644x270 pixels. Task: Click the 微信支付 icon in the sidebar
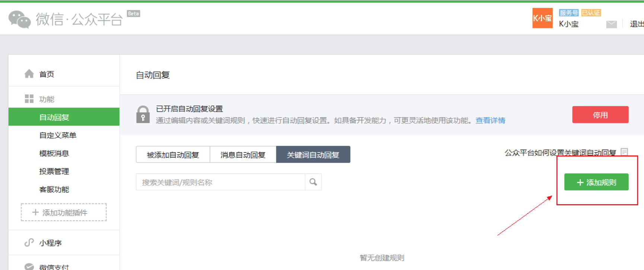coord(29,267)
